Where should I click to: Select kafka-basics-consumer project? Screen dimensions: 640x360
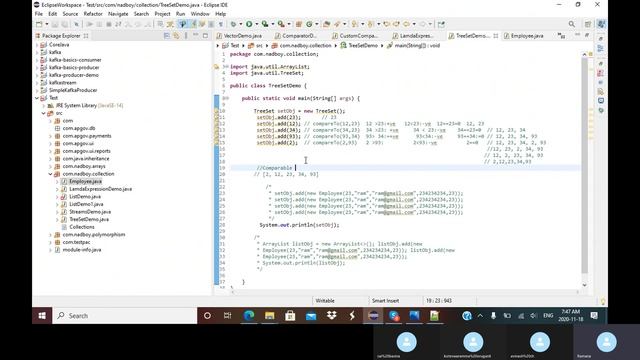point(75,60)
